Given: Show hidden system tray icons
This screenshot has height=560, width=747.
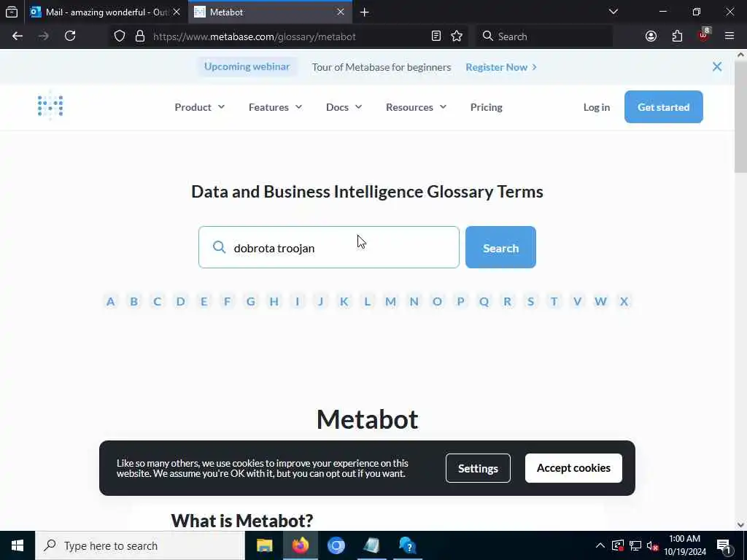Looking at the screenshot, I should click(x=600, y=545).
